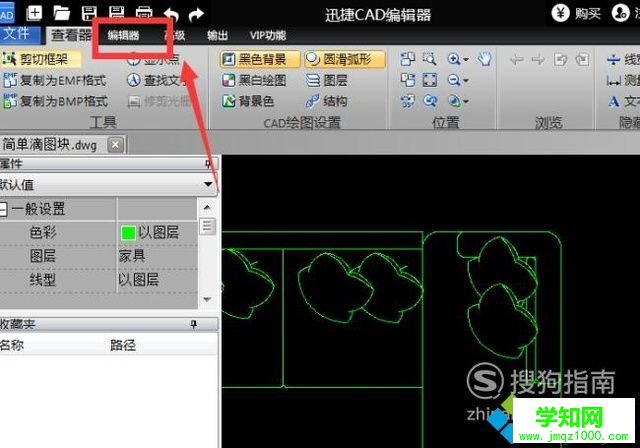Toggle 圆滑弧形 option

tap(344, 59)
